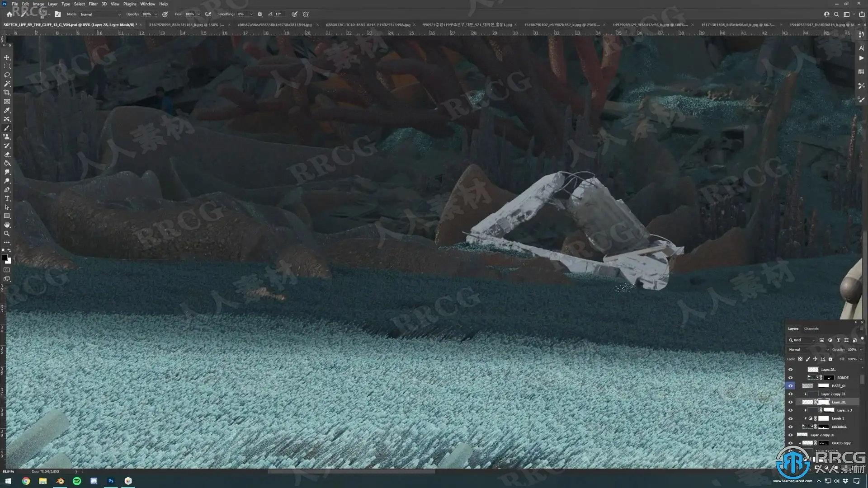This screenshot has height=488, width=868.
Task: Select the Rectangular Marquee tool
Action: 7,66
